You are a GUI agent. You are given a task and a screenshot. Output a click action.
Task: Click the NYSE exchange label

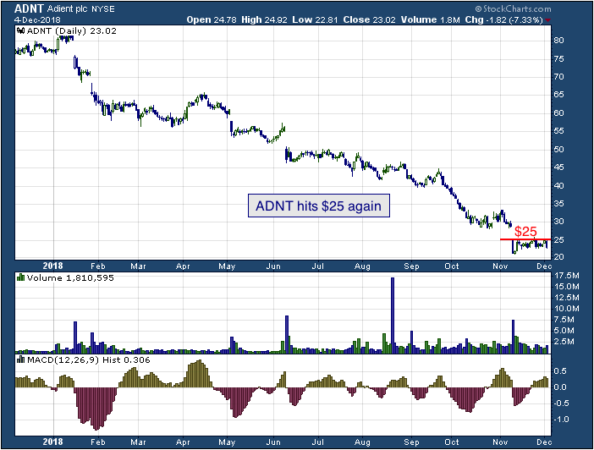102,9
